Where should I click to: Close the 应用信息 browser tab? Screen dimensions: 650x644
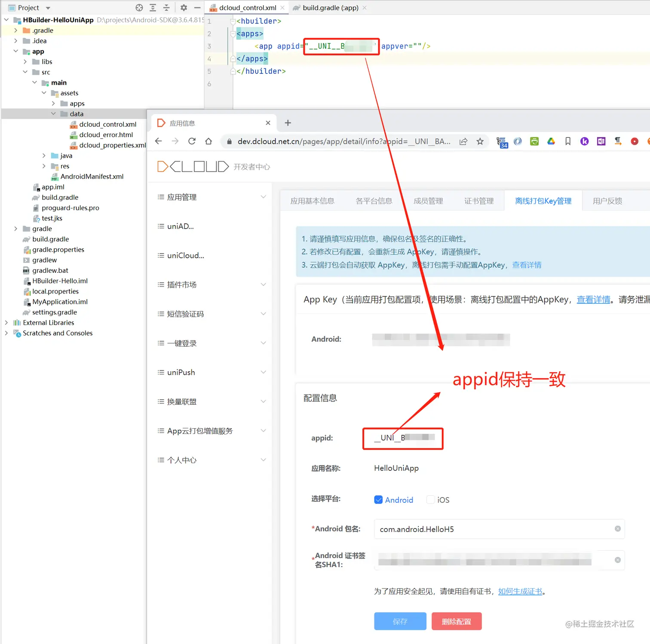[x=268, y=123]
